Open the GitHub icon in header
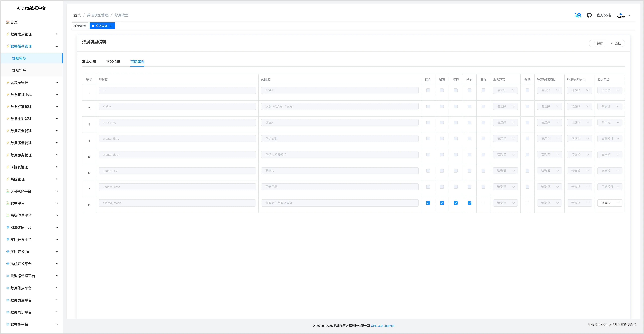Viewport: 644px width, 334px height. 589,15
